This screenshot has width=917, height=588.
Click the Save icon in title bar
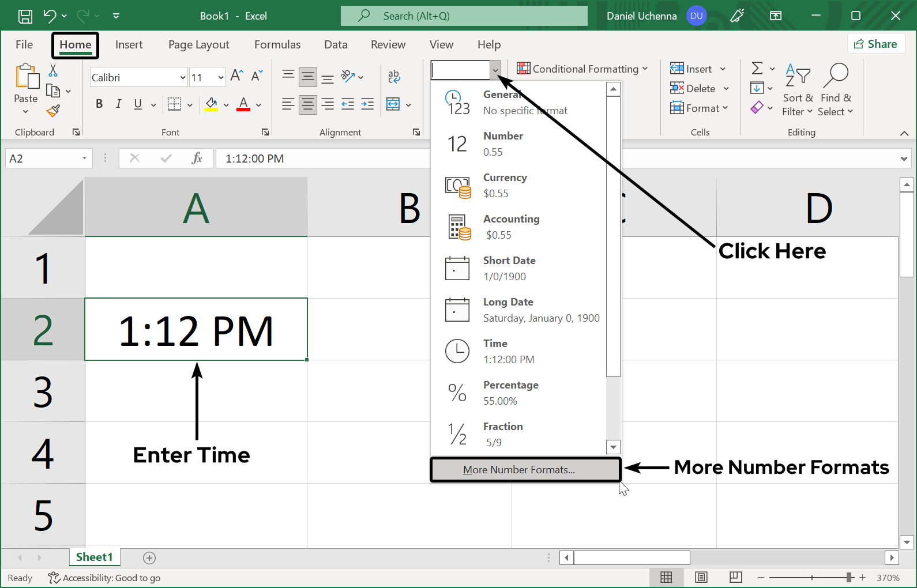coord(25,16)
